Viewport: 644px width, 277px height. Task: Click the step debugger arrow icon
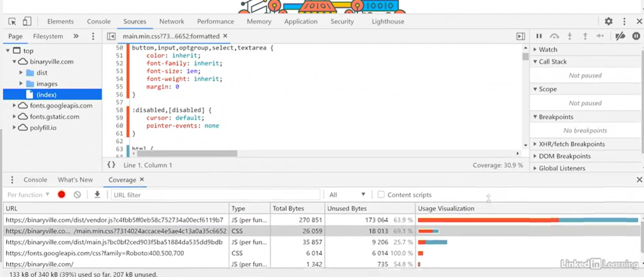click(x=600, y=36)
